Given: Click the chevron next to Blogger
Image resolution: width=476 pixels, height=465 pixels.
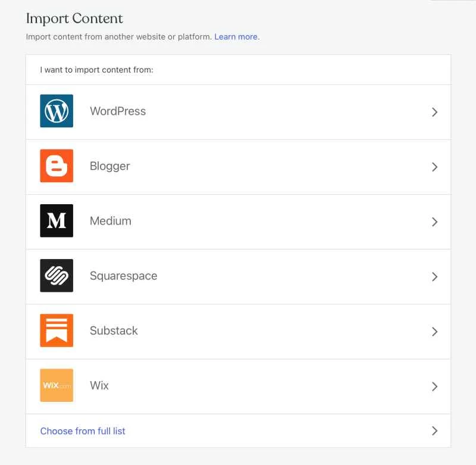Looking at the screenshot, I should point(434,167).
